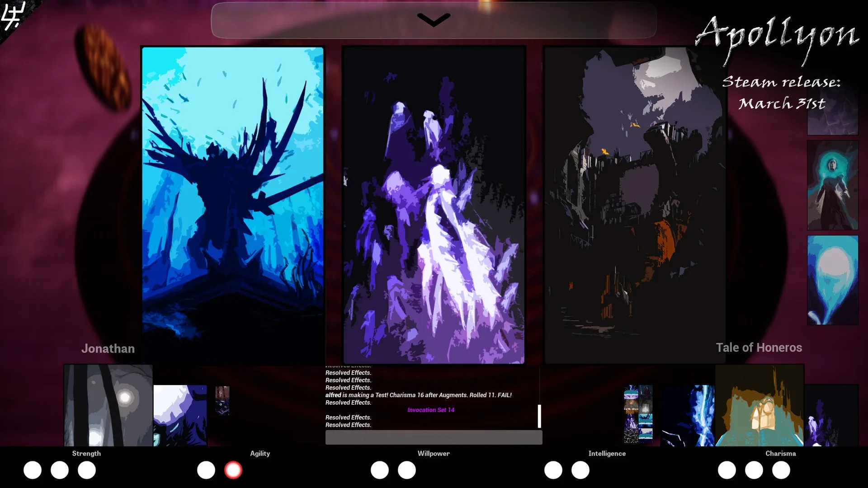The height and width of the screenshot is (488, 868).
Task: Open the blue glowing orb card on the right
Action: (x=832, y=280)
